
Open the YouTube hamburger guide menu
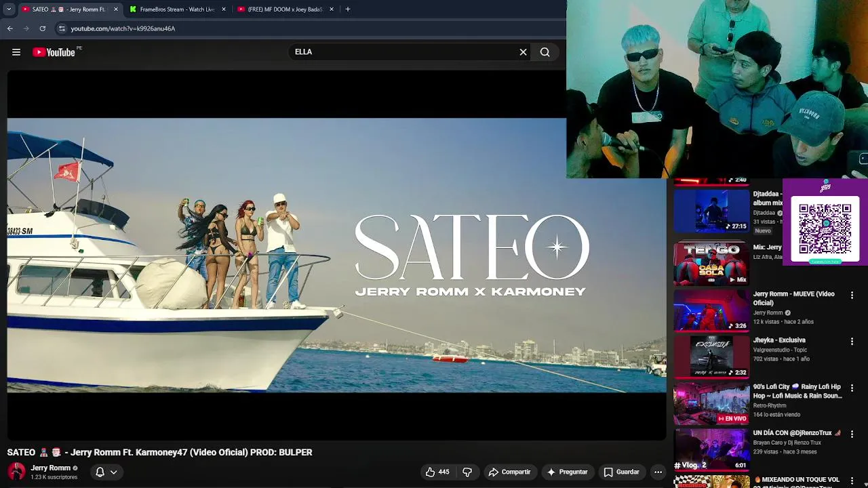16,52
